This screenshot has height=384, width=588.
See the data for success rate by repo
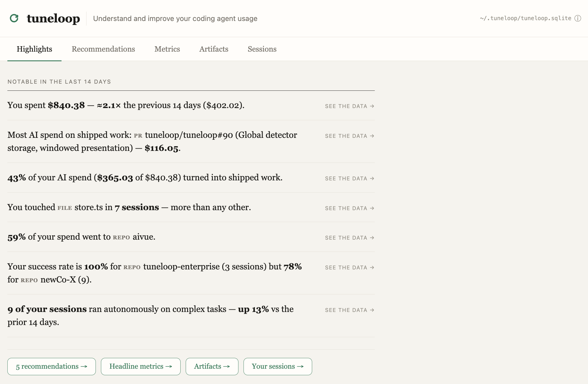pyautogui.click(x=350, y=267)
